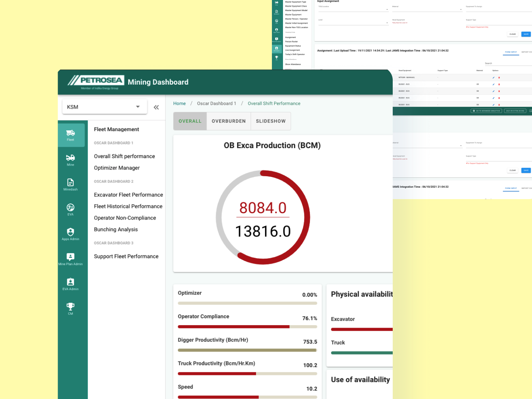The image size is (532, 399).
Task: Click Minedash icon in background Input Assignment window
Action: (x=277, y=12)
